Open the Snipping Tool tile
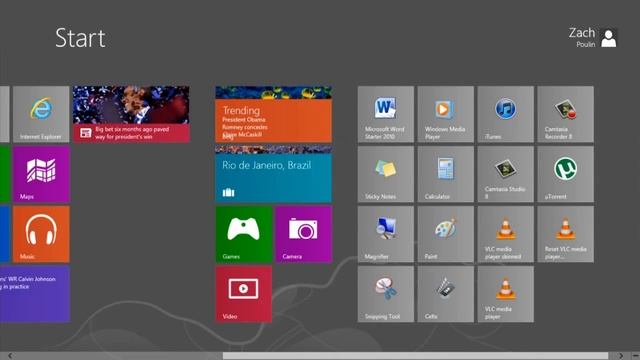The height and width of the screenshot is (360, 640). (386, 294)
